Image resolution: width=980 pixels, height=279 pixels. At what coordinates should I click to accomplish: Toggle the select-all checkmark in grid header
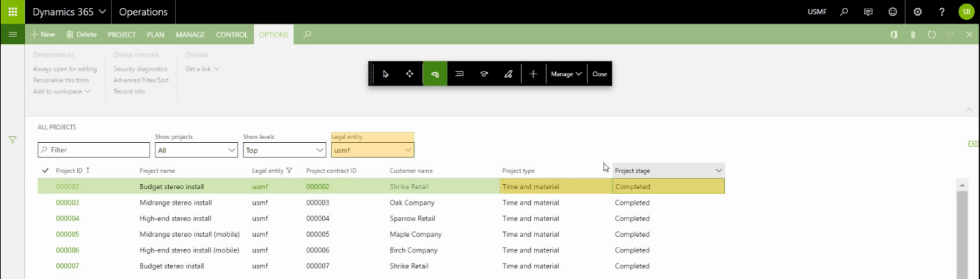[46, 171]
